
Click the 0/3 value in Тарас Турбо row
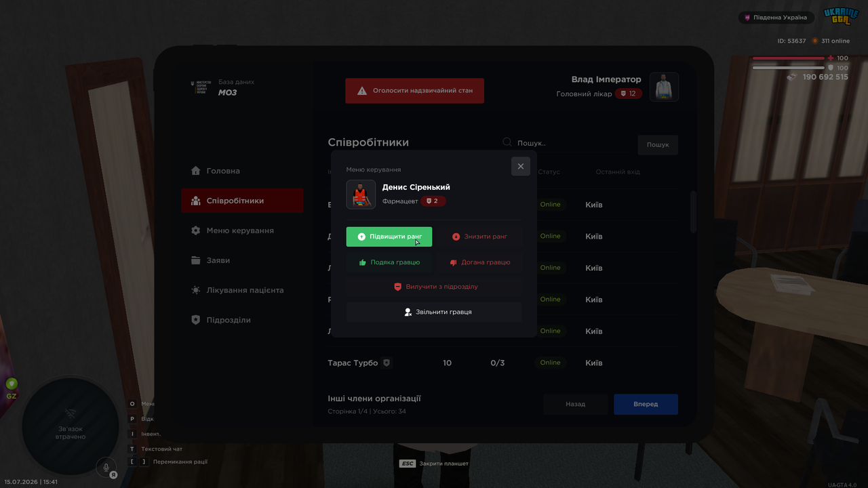(498, 363)
